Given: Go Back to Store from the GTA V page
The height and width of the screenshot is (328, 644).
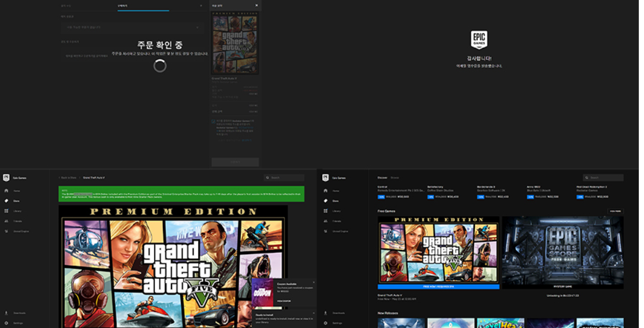Looking at the screenshot, I should pyautogui.click(x=68, y=178).
